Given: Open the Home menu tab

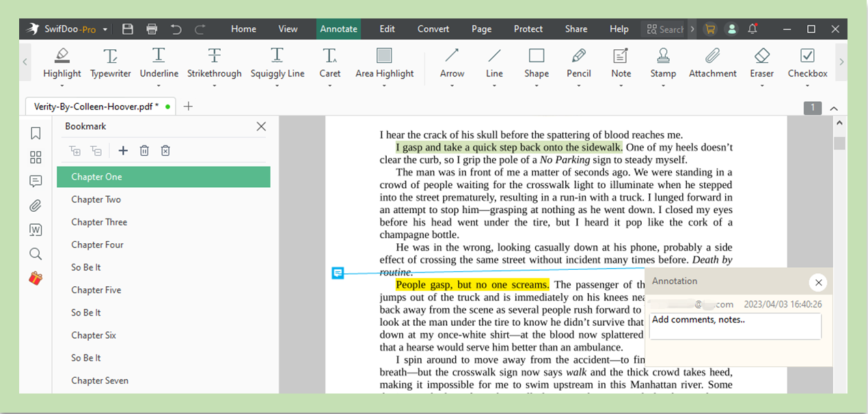Looking at the screenshot, I should coord(243,29).
